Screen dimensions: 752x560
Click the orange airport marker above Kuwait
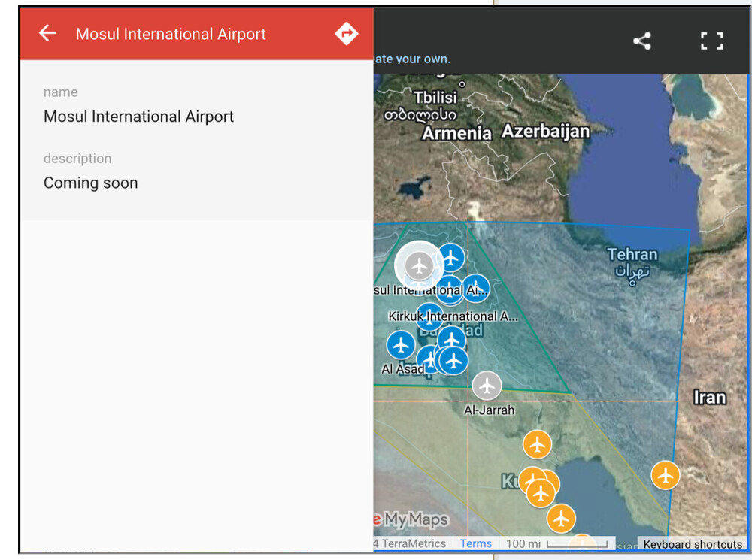pos(537,443)
